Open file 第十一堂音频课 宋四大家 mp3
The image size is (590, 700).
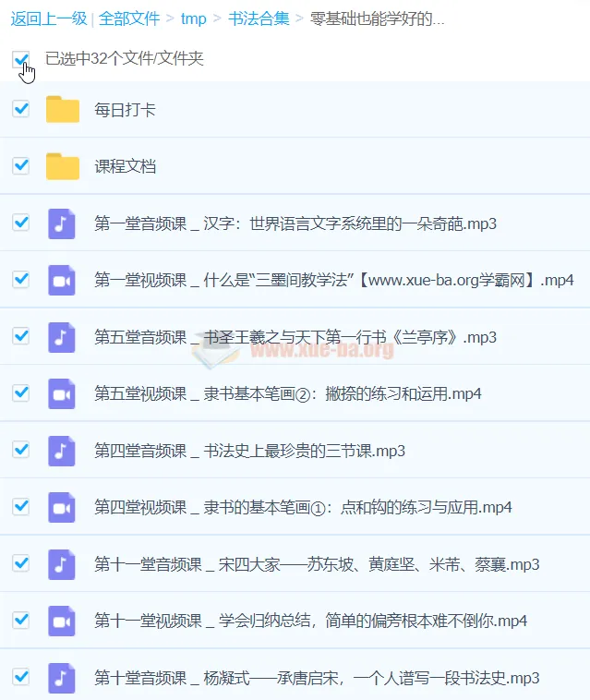tap(317, 564)
